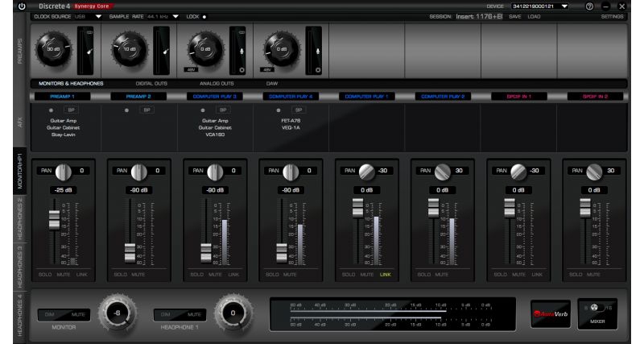Screen dimensions: 644x344
Task: Click the SPDIF IN 1 channel label
Action: (x=518, y=97)
